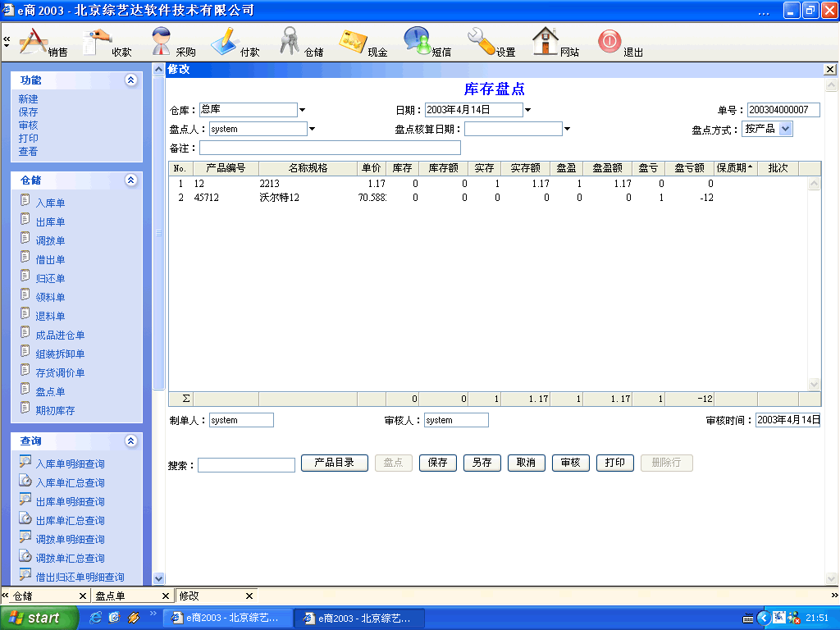This screenshot has width=840, height=630.
Task: Open the 仓储 warehouse keys icon
Action: [290, 41]
